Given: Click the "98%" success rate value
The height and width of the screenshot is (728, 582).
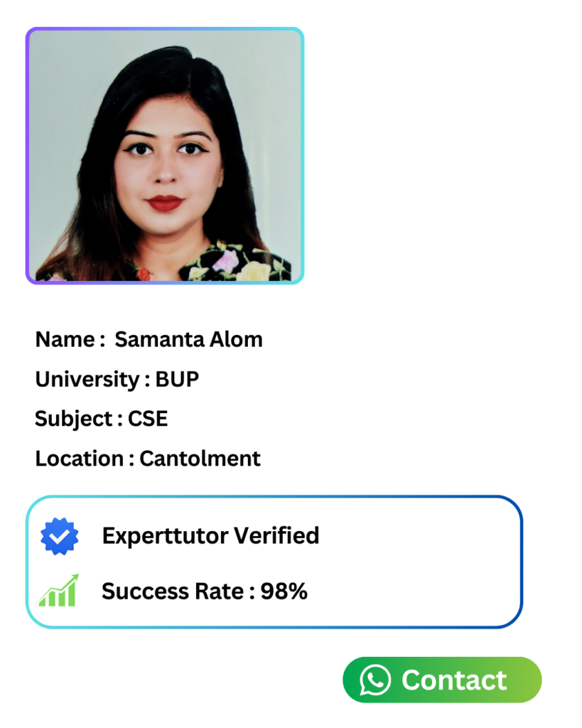Looking at the screenshot, I should 284,591.
